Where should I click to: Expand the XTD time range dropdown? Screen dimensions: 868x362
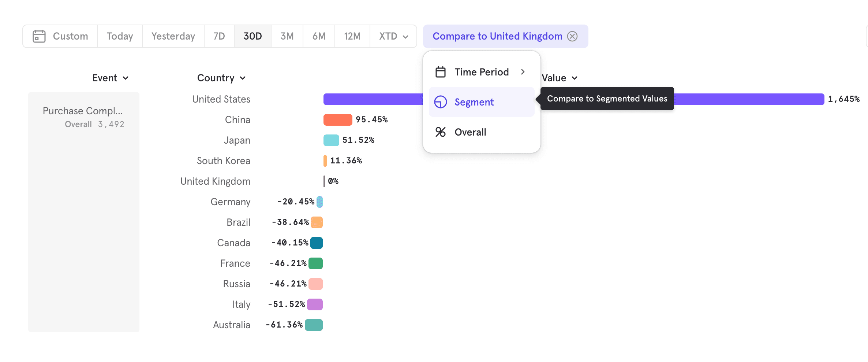coord(393,36)
